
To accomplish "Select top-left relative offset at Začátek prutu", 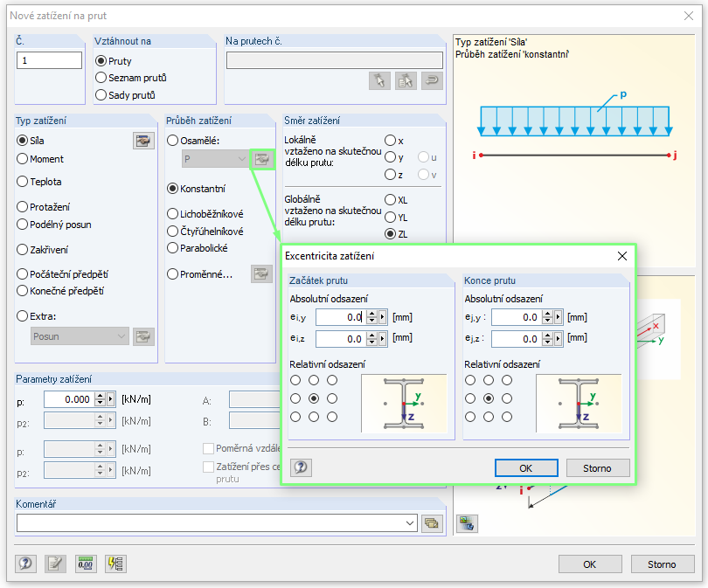I will click(295, 380).
